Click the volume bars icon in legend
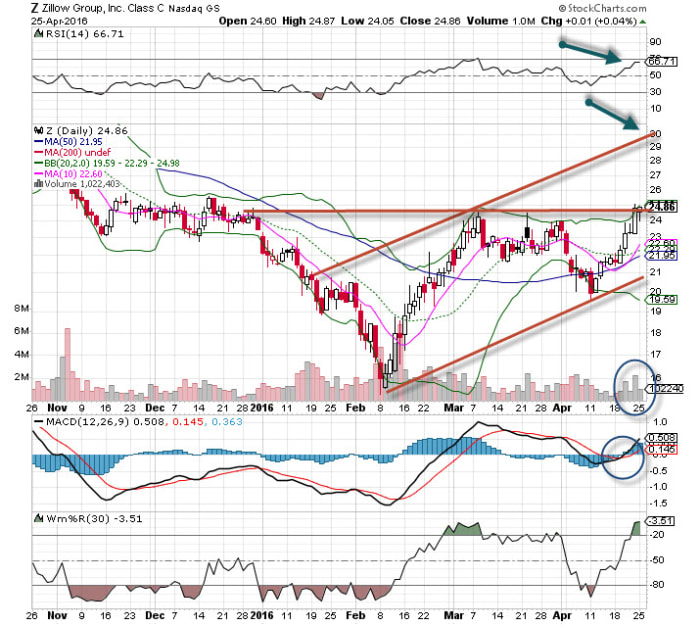Image resolution: width=700 pixels, height=626 pixels. coord(39,184)
